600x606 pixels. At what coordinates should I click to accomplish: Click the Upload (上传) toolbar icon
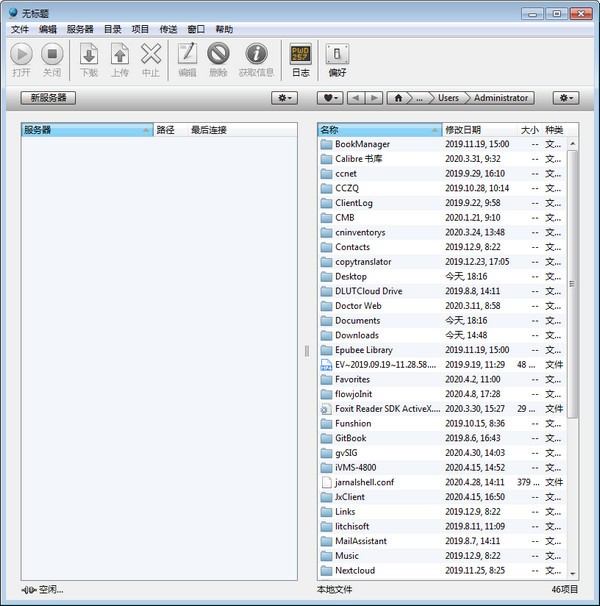(120, 54)
